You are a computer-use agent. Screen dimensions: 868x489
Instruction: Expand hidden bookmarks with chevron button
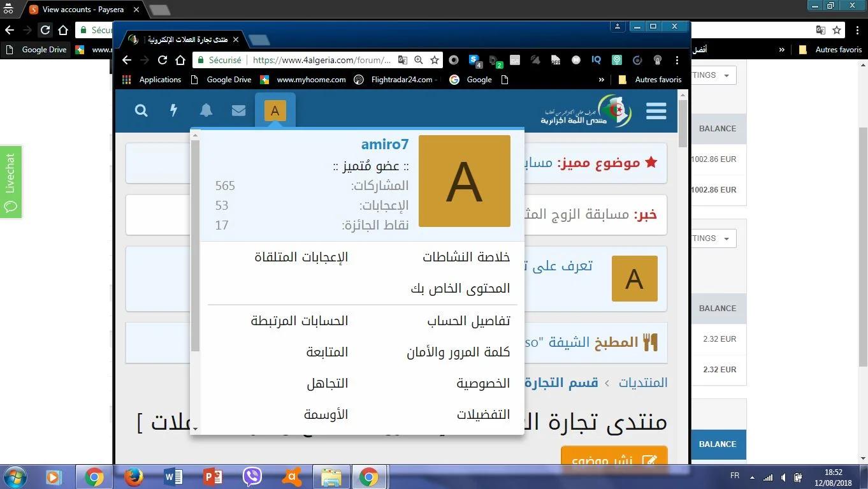click(601, 80)
